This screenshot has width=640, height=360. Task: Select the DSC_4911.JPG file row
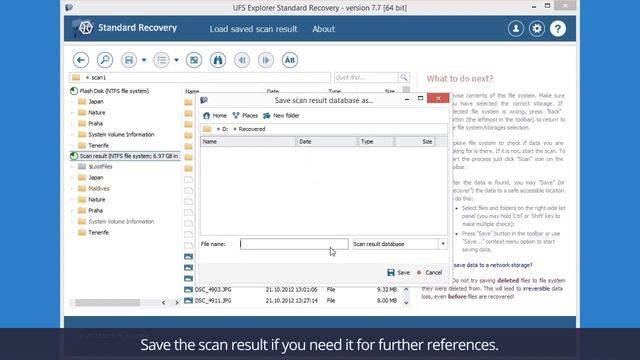(291, 300)
